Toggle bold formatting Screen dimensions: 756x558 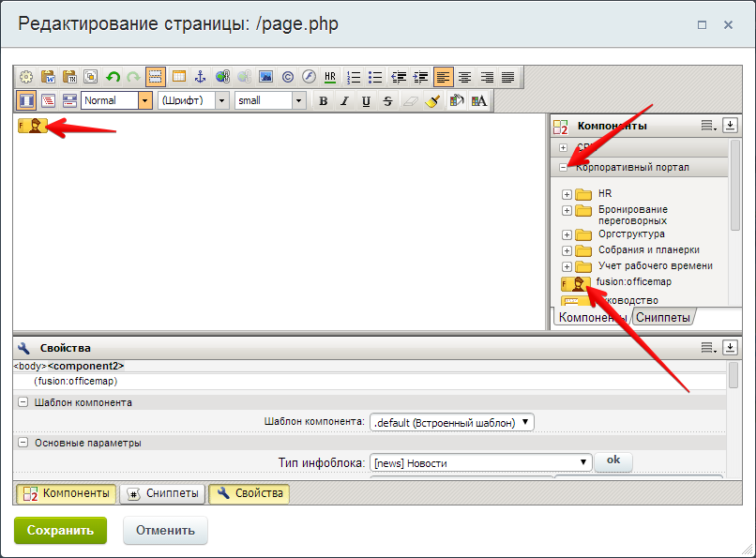[x=323, y=101]
